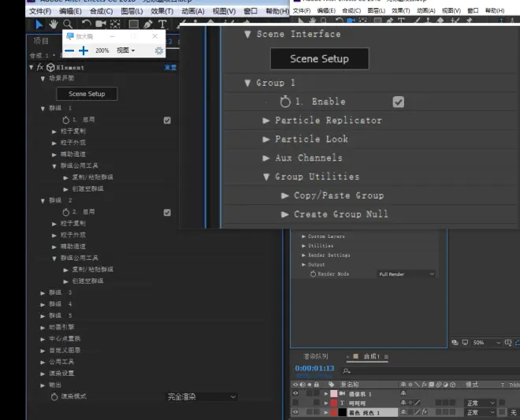Click stopwatch beside '2. 启用' in left panel
This screenshot has width=520, height=420.
click(x=66, y=212)
